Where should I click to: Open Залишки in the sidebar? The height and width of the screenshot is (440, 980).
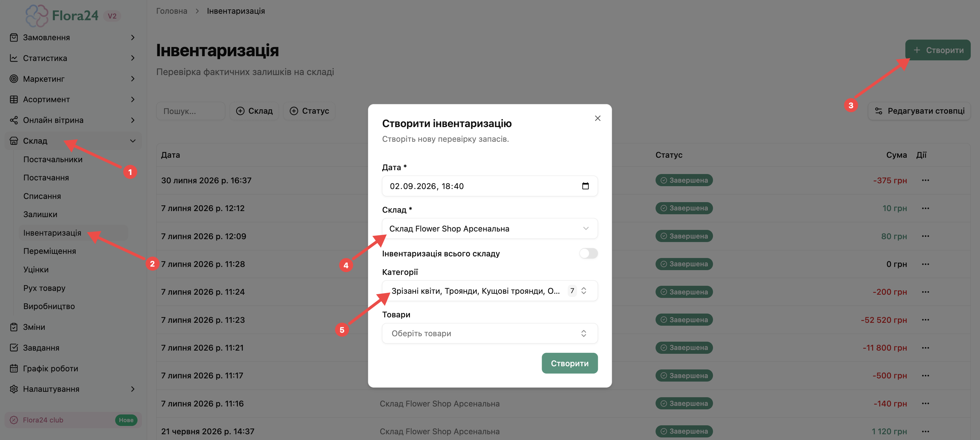pyautogui.click(x=40, y=214)
